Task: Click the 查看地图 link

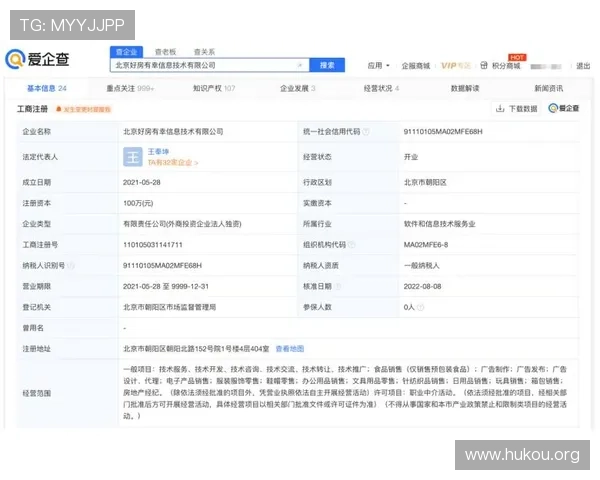Action: [290, 349]
